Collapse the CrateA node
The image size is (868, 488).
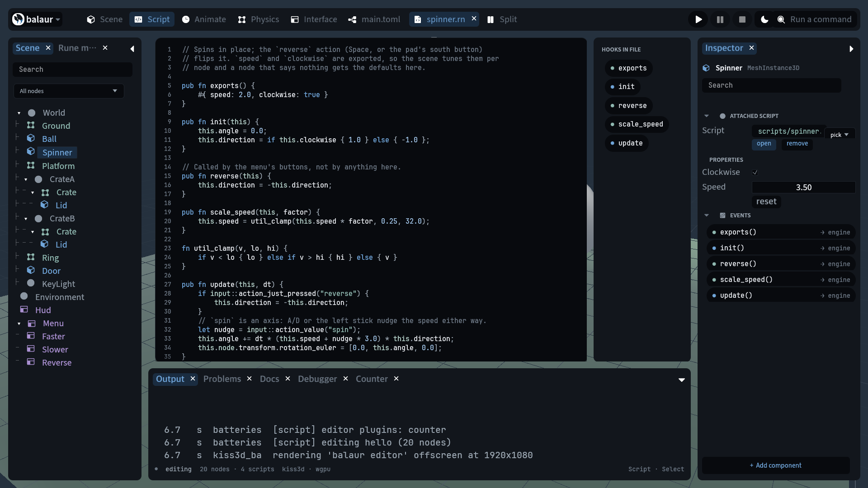point(26,179)
